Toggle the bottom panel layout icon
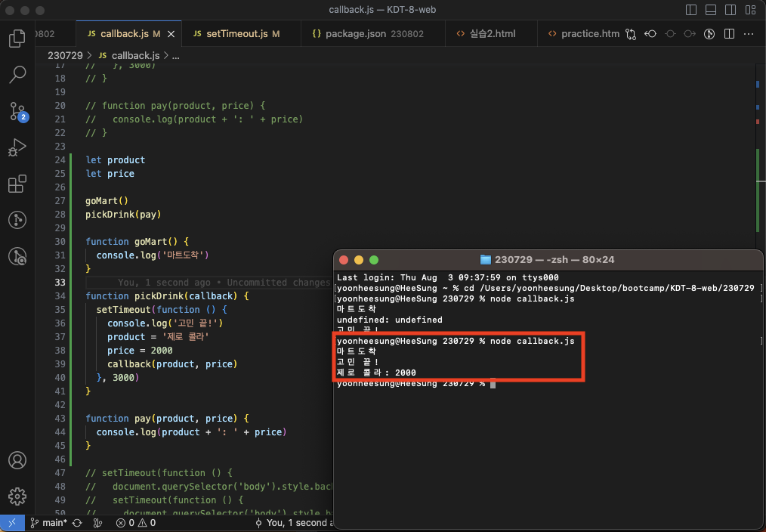 [x=711, y=10]
